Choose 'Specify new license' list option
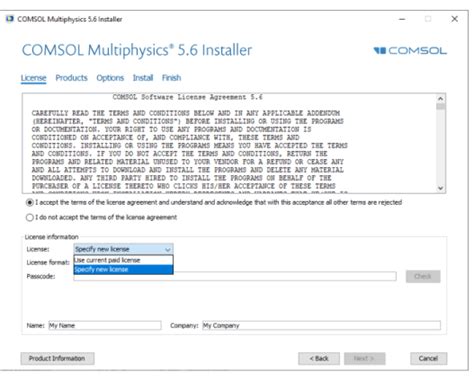Screen dimensions: 474x380 [x=123, y=269]
